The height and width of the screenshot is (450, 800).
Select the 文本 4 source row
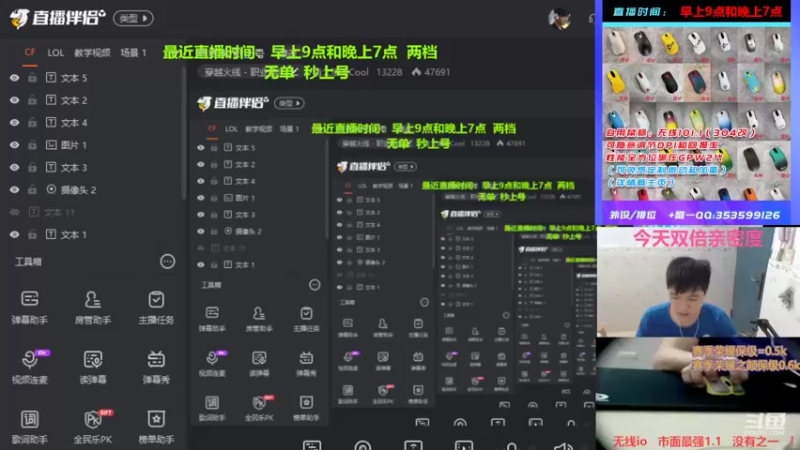pyautogui.click(x=93, y=122)
